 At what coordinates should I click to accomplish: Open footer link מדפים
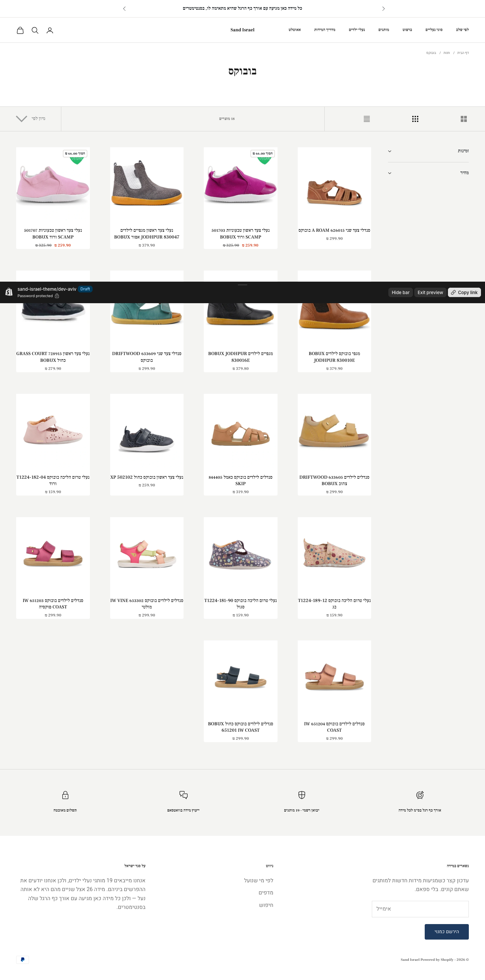point(266,892)
